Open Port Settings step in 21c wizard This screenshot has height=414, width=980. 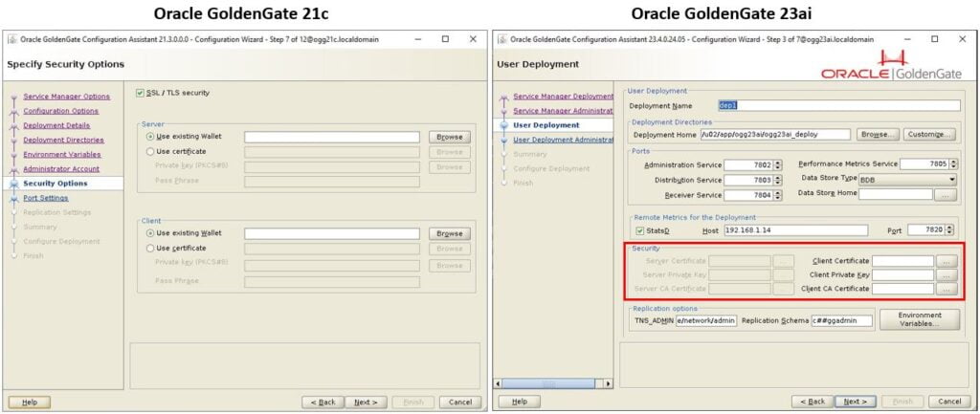[x=45, y=198]
